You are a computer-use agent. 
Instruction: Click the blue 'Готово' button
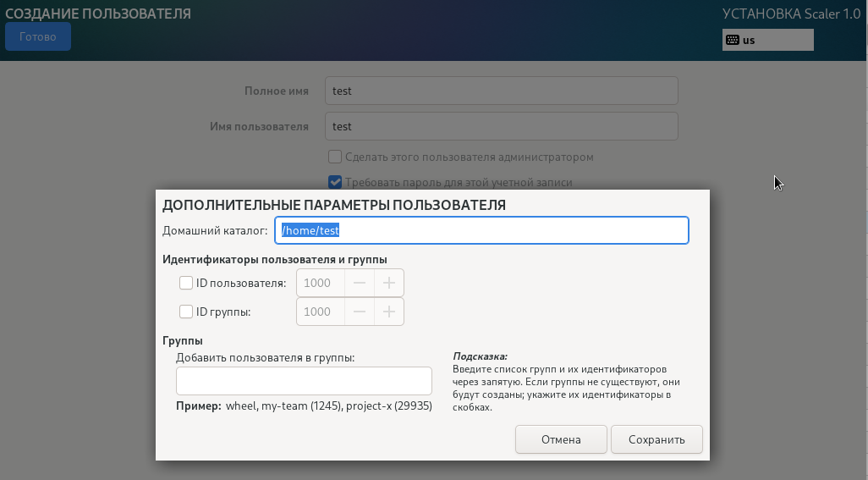38,37
